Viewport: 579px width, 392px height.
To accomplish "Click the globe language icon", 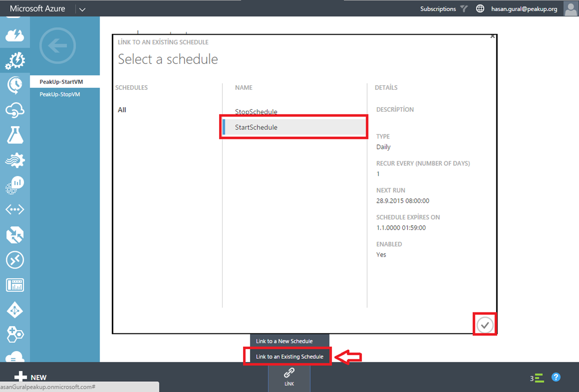I will pyautogui.click(x=480, y=9).
